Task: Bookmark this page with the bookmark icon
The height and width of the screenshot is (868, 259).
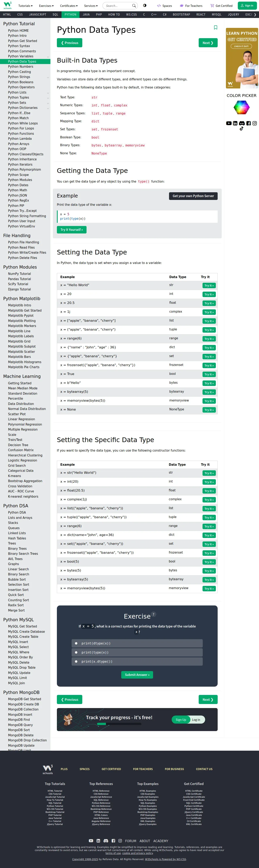Action: [216, 28]
